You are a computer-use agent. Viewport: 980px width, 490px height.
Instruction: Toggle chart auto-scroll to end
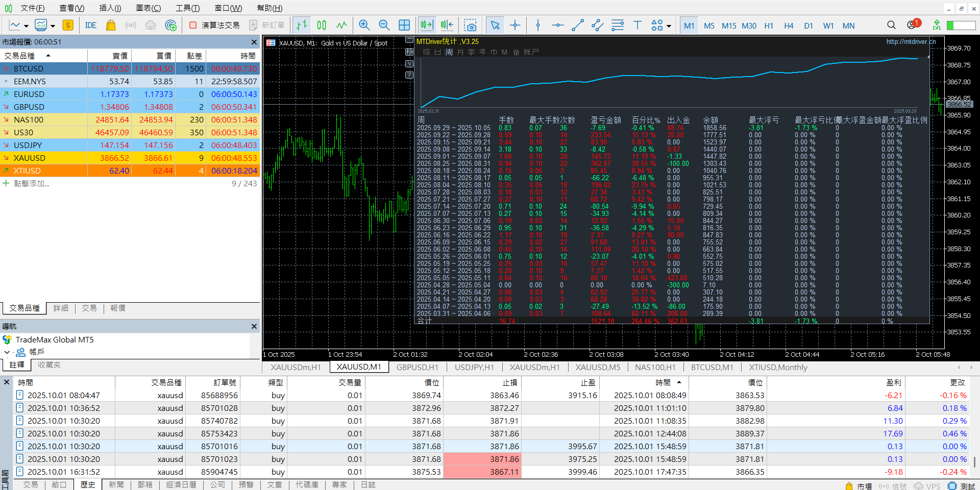point(427,26)
